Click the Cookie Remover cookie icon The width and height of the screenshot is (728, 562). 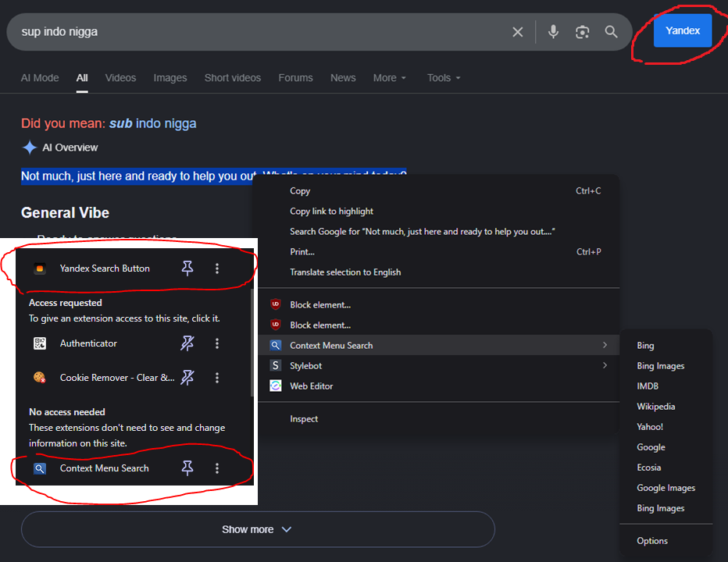(40, 378)
